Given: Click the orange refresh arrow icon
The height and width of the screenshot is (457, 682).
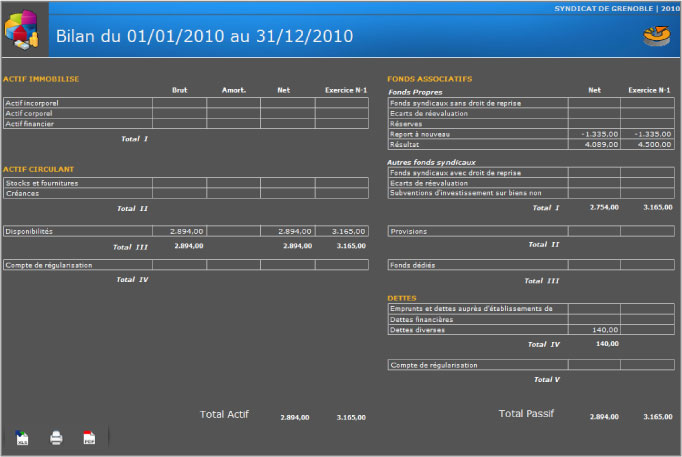Looking at the screenshot, I should [x=656, y=36].
